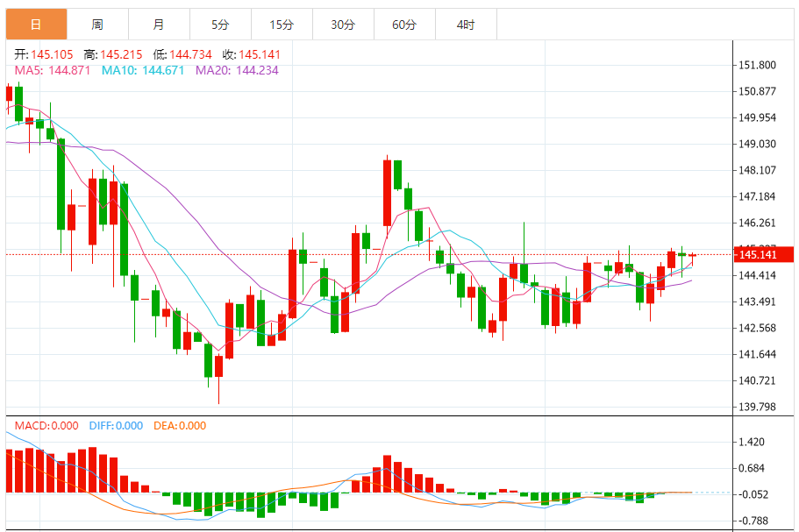Click the 140.721 price axis label
799x532 pixels.
point(757,380)
